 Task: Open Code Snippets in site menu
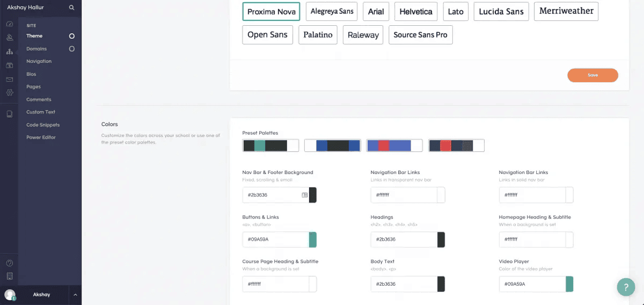[43, 125]
